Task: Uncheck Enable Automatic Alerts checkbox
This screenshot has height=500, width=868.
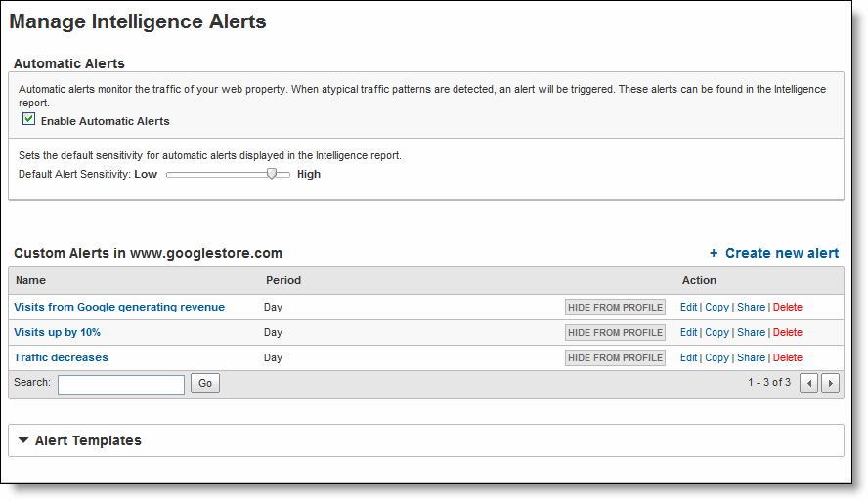Action: tap(28, 119)
